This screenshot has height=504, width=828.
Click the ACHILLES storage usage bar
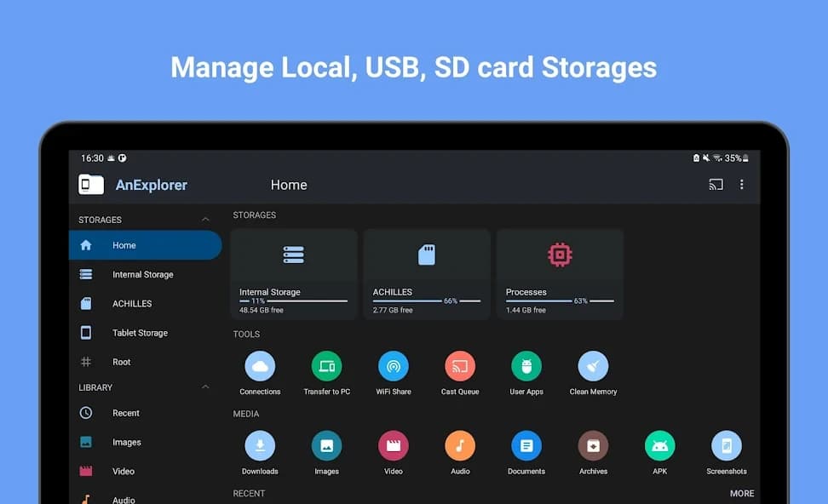(x=426, y=301)
